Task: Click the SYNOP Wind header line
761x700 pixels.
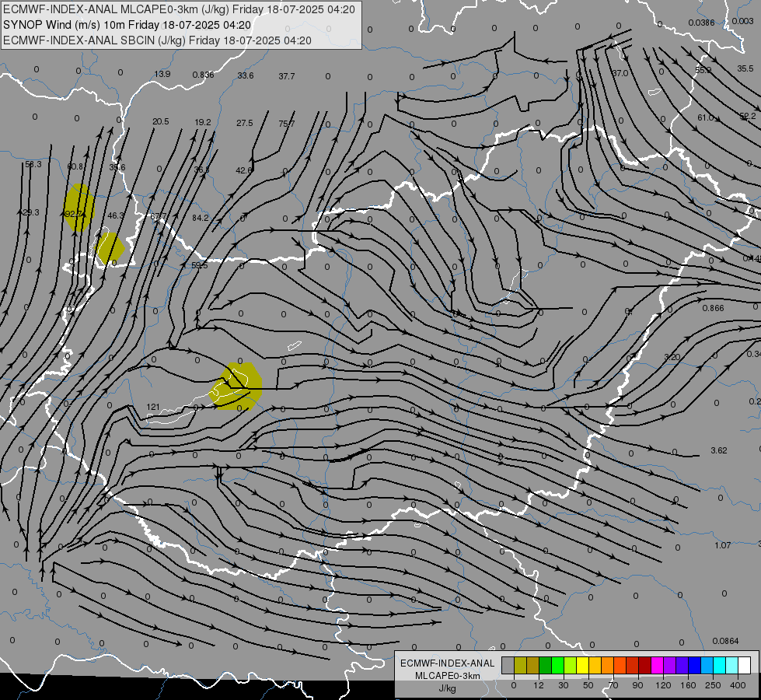Action: 127,25
